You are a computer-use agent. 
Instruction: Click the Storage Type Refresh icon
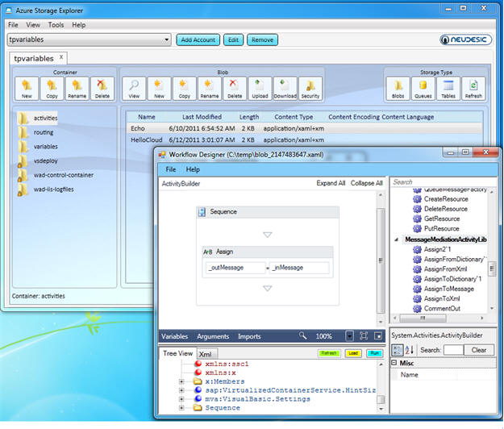tap(473, 89)
